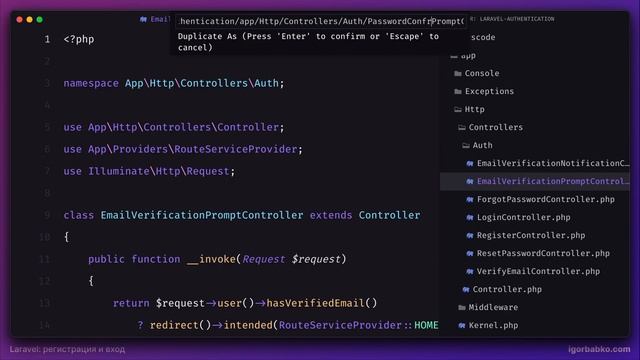Click use App\Http\Controllers\Controller line

click(x=173, y=127)
